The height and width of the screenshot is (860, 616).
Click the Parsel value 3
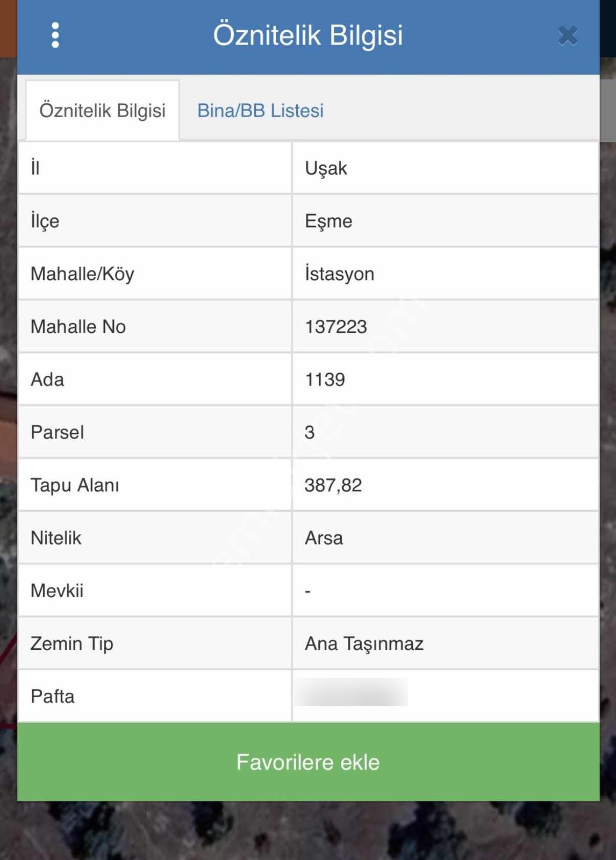click(x=310, y=432)
